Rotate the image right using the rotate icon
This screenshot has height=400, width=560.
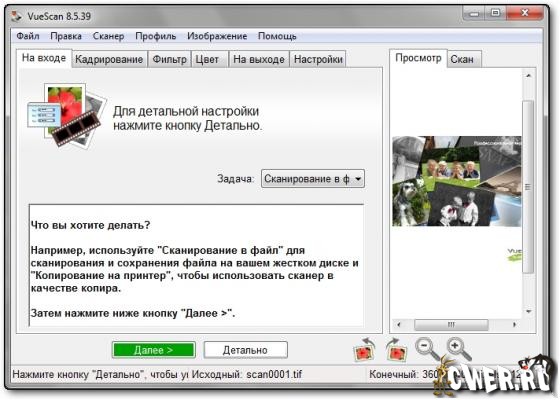(396, 350)
